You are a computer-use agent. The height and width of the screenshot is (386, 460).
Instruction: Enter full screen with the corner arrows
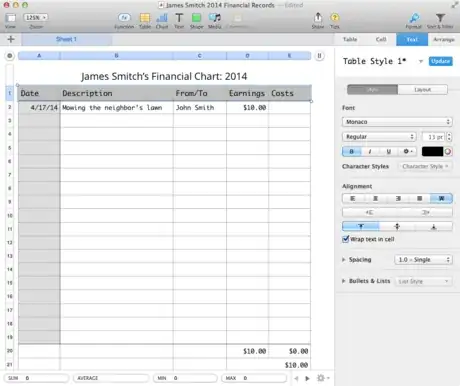tap(455, 5)
